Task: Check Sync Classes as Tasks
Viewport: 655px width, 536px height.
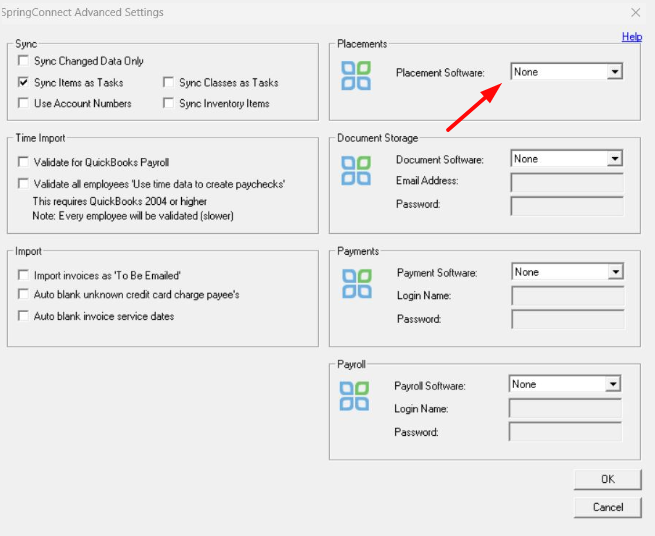Action: tap(169, 83)
